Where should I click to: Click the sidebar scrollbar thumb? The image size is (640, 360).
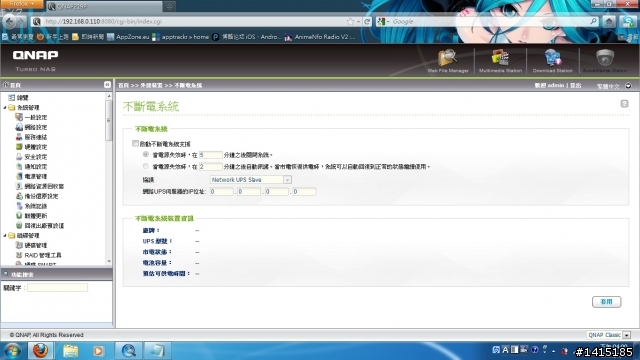click(109, 120)
